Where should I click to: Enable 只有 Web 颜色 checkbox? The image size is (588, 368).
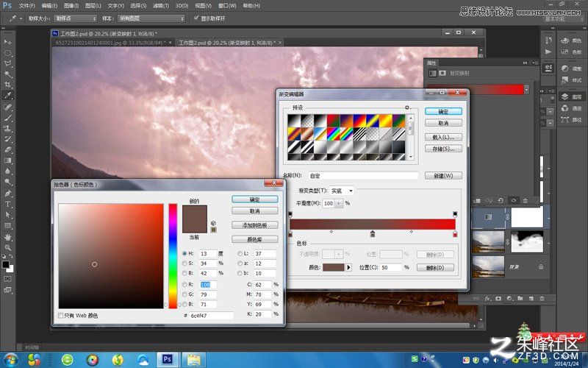(60, 316)
